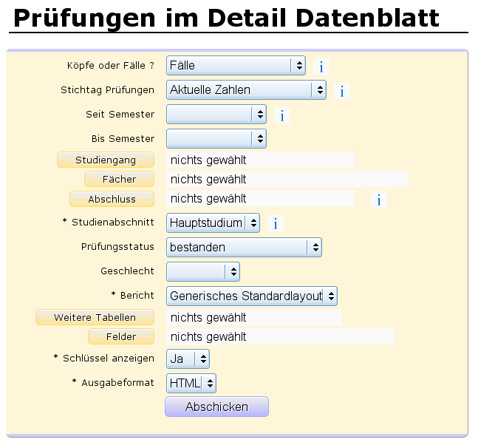
Task: Click info icon beside Seit Semester
Action: point(282,115)
